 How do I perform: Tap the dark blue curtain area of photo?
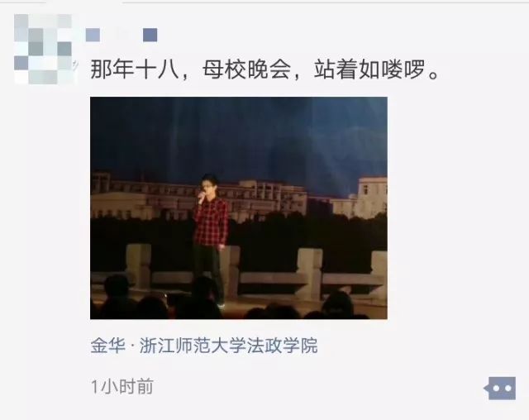point(239,135)
